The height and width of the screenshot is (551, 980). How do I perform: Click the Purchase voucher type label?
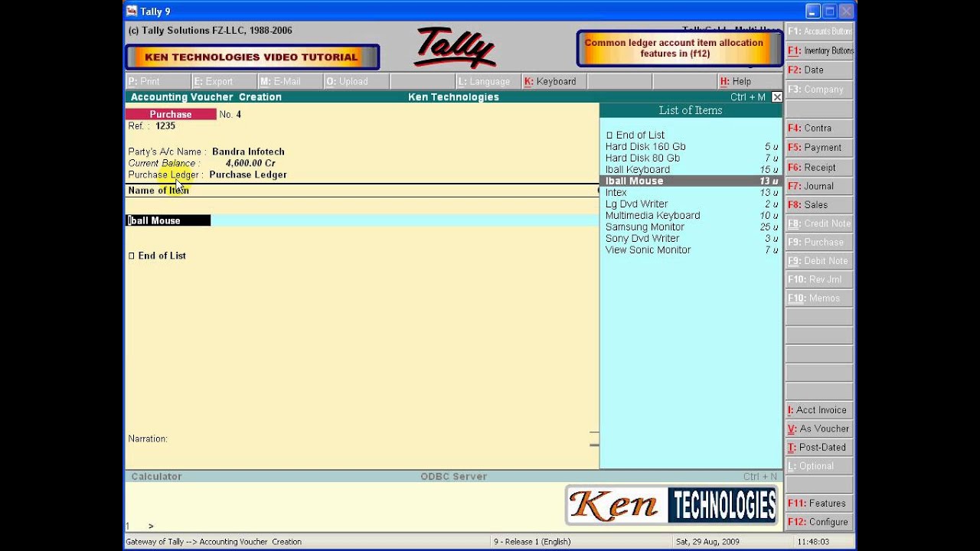tap(171, 114)
